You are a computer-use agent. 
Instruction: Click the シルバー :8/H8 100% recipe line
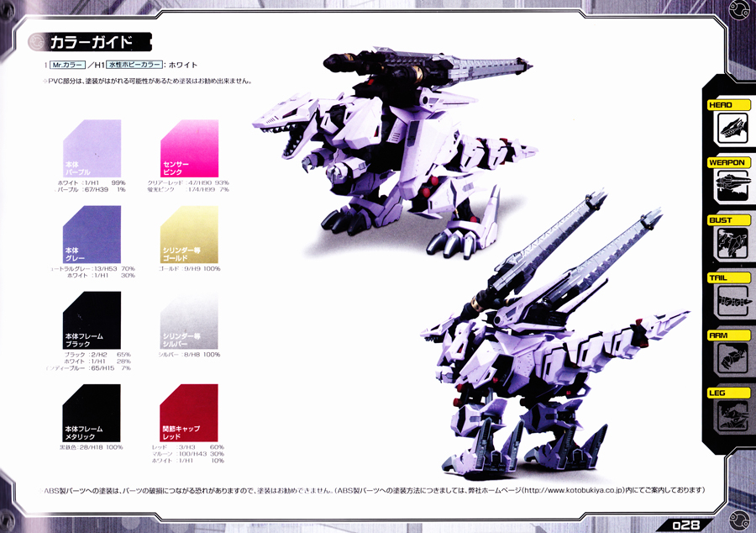(x=189, y=355)
